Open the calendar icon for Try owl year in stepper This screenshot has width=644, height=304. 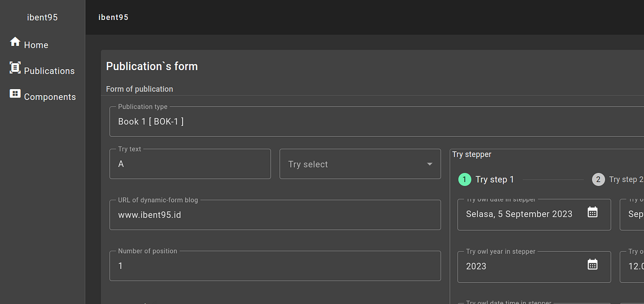click(592, 264)
